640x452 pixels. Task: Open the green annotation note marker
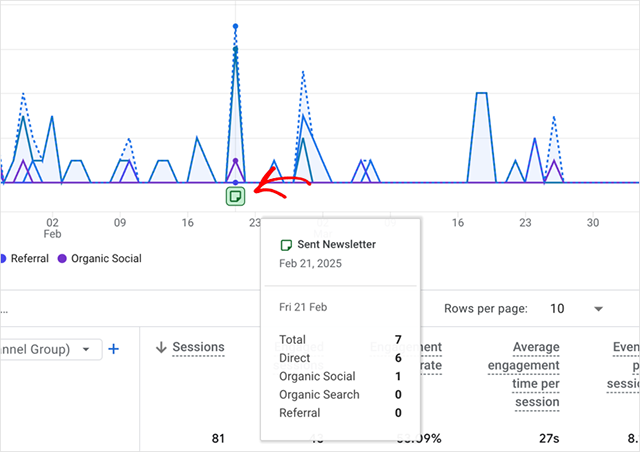pyautogui.click(x=236, y=196)
